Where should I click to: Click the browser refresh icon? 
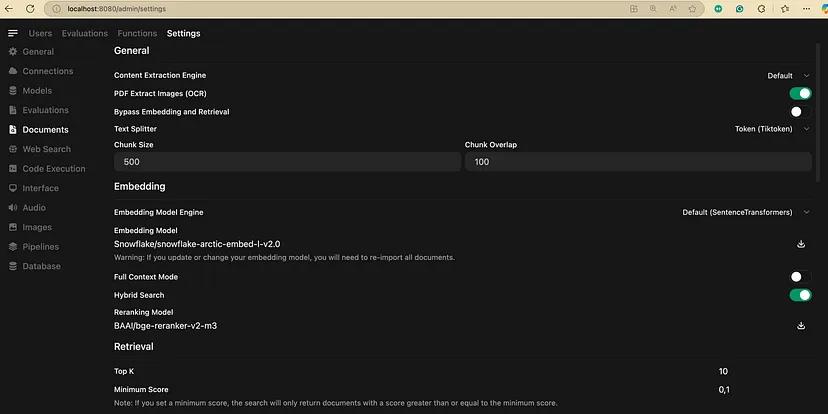pos(30,8)
